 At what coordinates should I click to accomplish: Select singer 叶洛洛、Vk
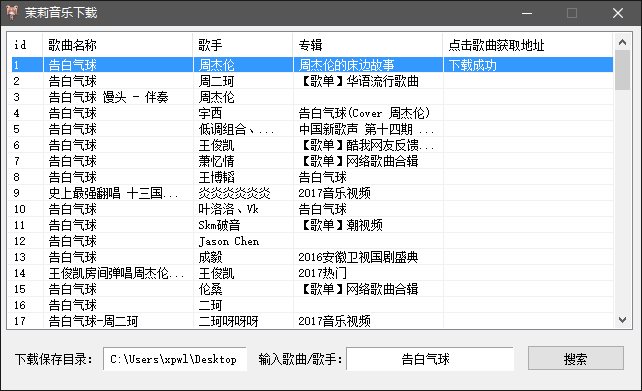(x=228, y=209)
